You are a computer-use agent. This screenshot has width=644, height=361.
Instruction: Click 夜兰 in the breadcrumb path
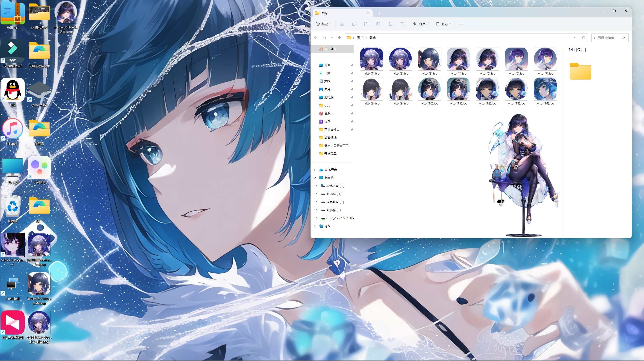point(360,38)
